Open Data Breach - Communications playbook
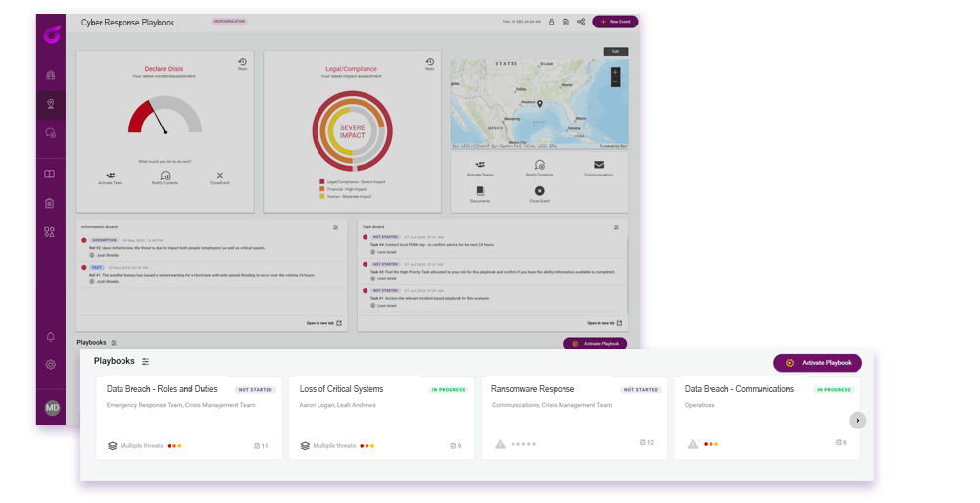The image size is (980, 503). (x=767, y=418)
